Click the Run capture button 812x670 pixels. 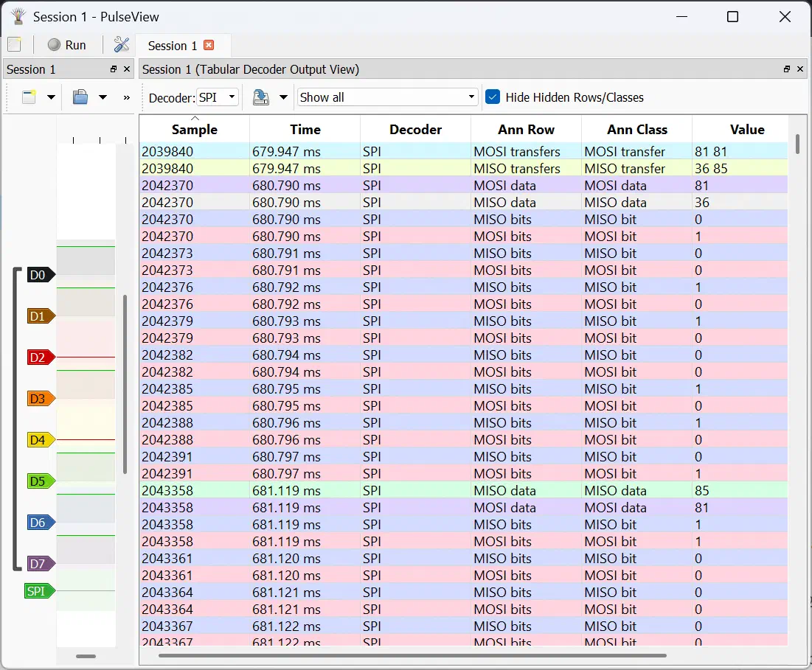pos(67,45)
